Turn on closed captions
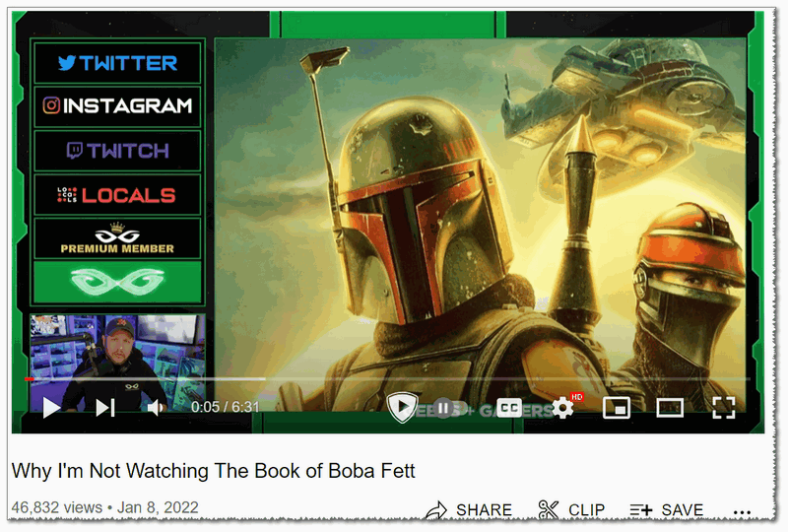788x532 pixels. (509, 408)
